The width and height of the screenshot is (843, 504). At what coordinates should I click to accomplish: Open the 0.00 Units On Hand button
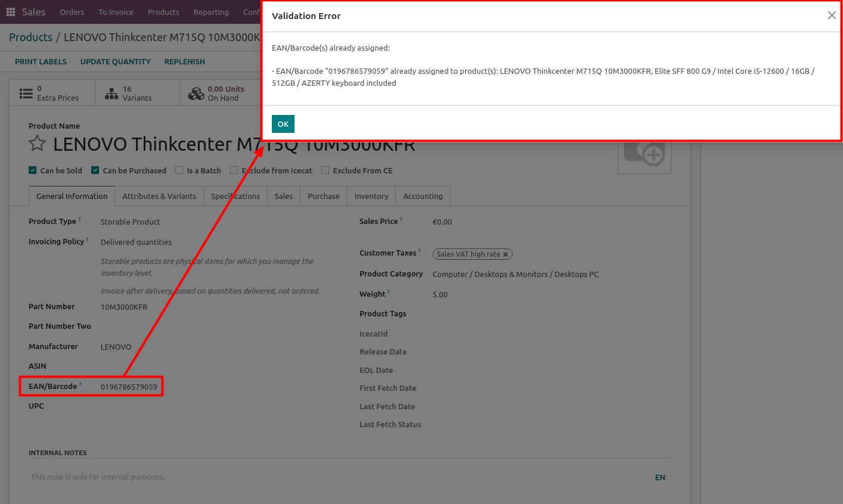click(x=222, y=94)
